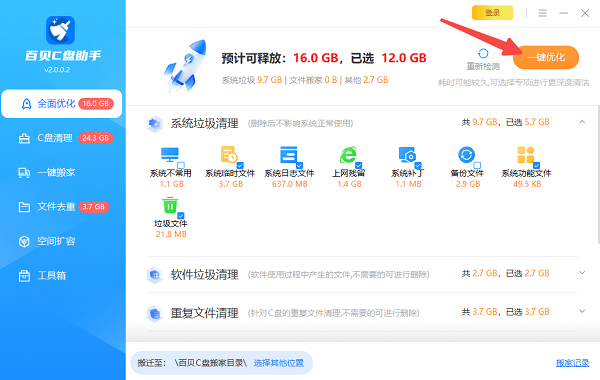This screenshot has width=600, height=380.
Task: Click the 上网残留 browser icon
Action: coord(348,155)
